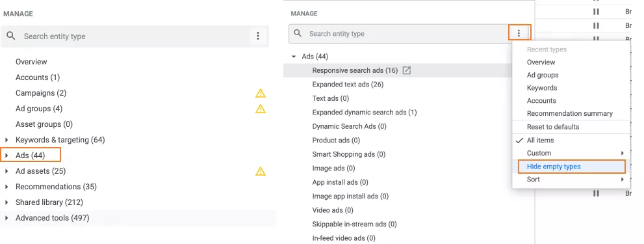Screen dimensions: 644x244
Task: Click the warning icon beside Campaigns (2)
Action: [261, 94]
